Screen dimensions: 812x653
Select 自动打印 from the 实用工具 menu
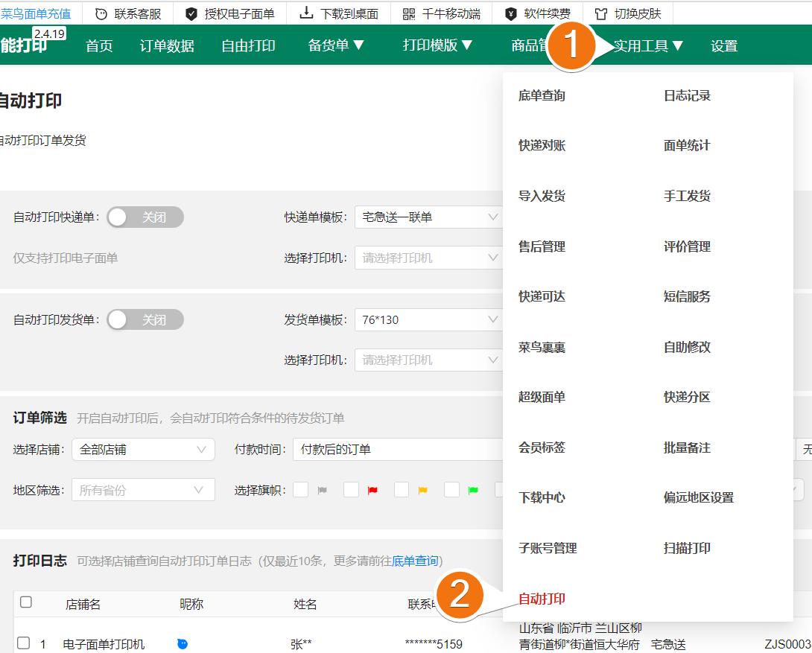[541, 598]
